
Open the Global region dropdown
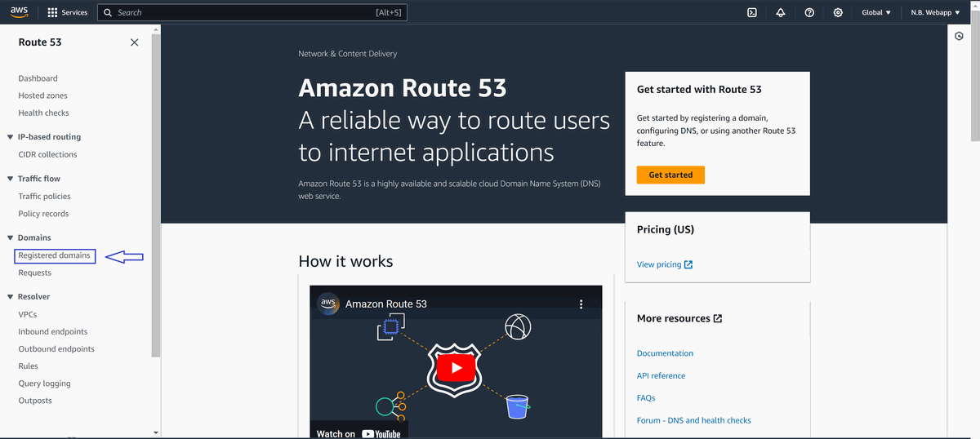tap(876, 13)
